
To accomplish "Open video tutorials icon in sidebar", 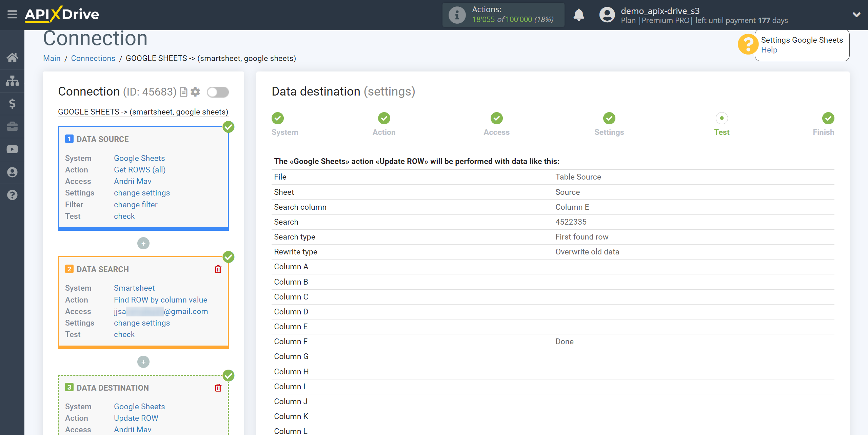I will tap(12, 149).
